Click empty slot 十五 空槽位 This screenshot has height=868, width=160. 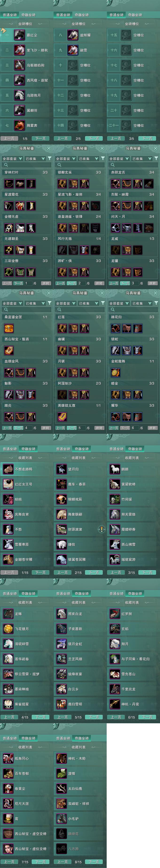tap(133, 35)
